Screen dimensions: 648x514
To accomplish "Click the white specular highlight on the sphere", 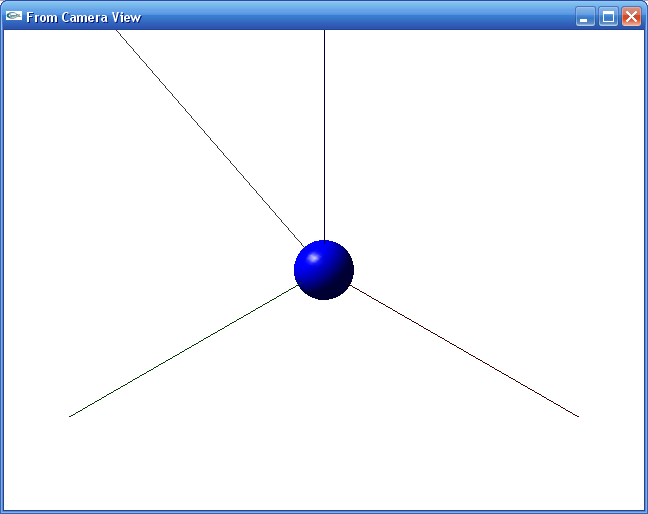I will 313,259.
